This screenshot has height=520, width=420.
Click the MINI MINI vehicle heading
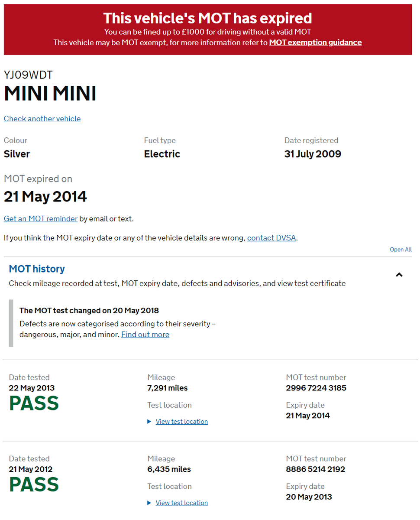pos(50,94)
